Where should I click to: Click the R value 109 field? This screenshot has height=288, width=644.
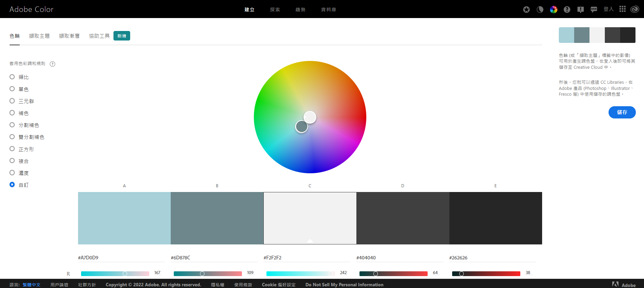tap(250, 273)
